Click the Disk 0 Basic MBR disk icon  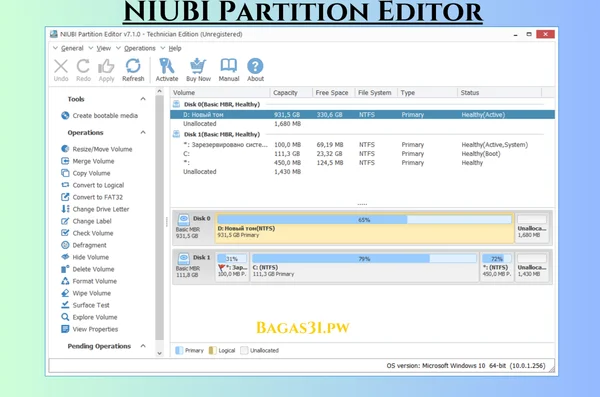(184, 219)
